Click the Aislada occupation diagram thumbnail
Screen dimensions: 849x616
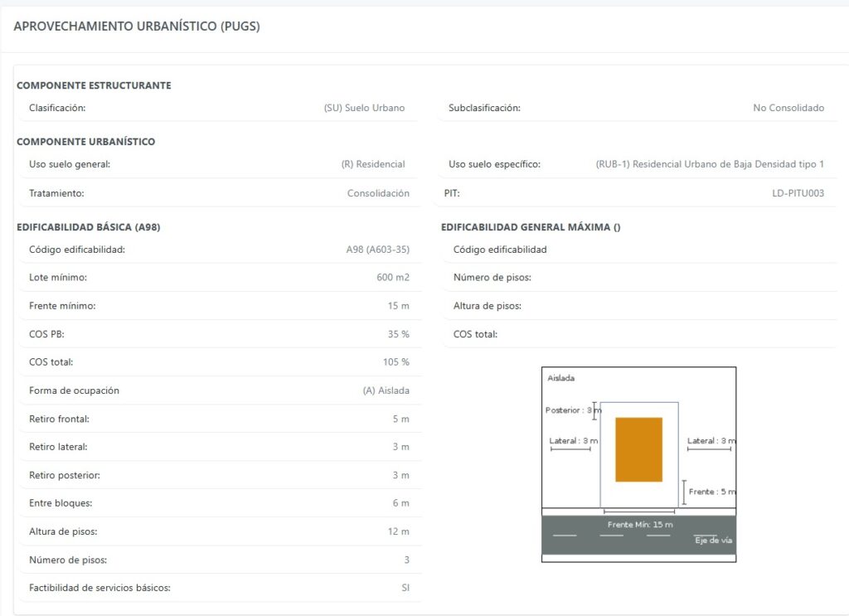(x=639, y=464)
